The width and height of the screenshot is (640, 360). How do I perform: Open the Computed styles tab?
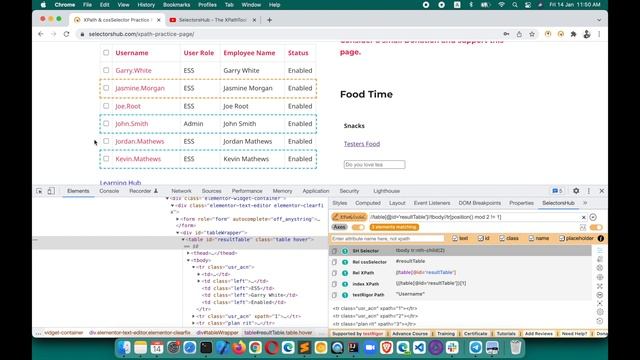[x=368, y=203]
